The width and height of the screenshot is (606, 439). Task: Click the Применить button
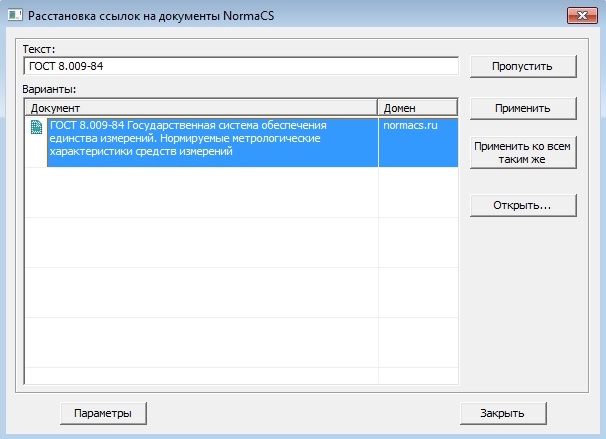(523, 108)
